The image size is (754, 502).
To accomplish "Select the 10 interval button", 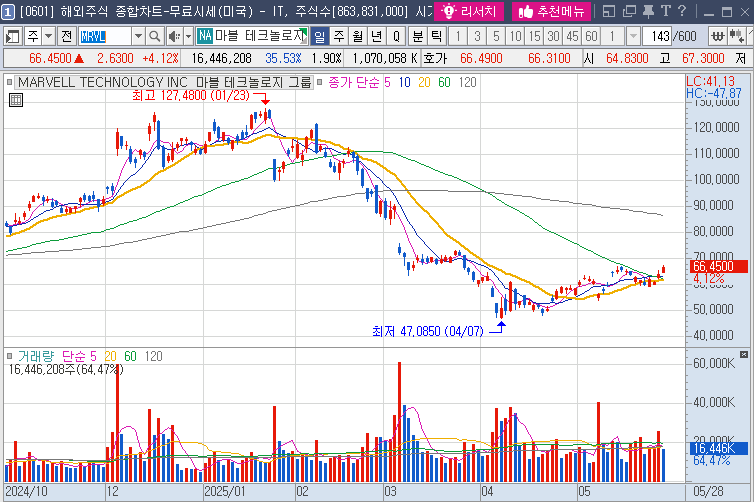I will click(515, 36).
